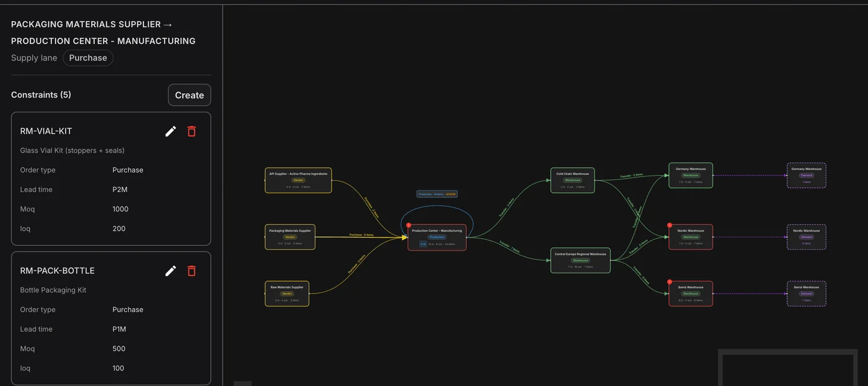This screenshot has height=386, width=868.
Task: Click the red alert badge on Nordic Warehouse node
Action: click(670, 225)
